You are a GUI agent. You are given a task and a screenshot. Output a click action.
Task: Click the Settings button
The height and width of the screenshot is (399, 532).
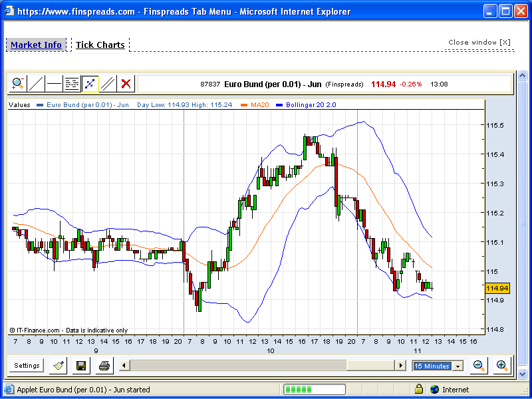27,365
